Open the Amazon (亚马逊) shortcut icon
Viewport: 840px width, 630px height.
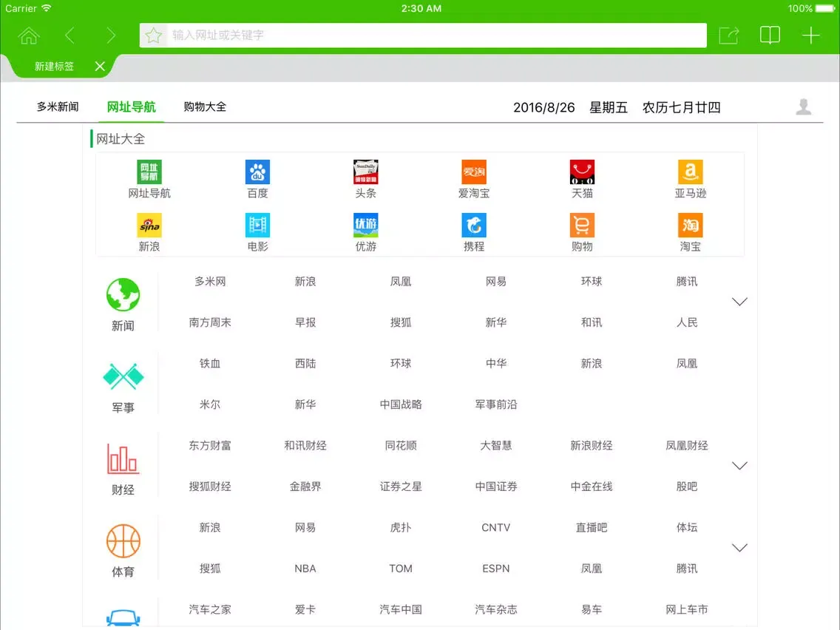click(690, 172)
